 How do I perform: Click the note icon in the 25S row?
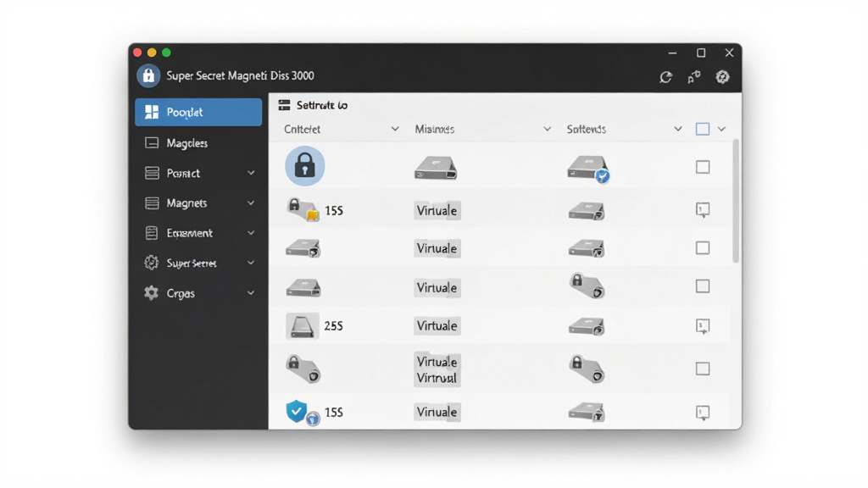click(703, 326)
